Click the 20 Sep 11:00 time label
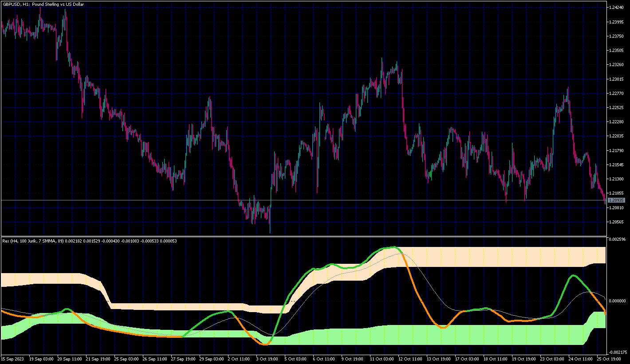The height and width of the screenshot is (364, 630). [70, 359]
